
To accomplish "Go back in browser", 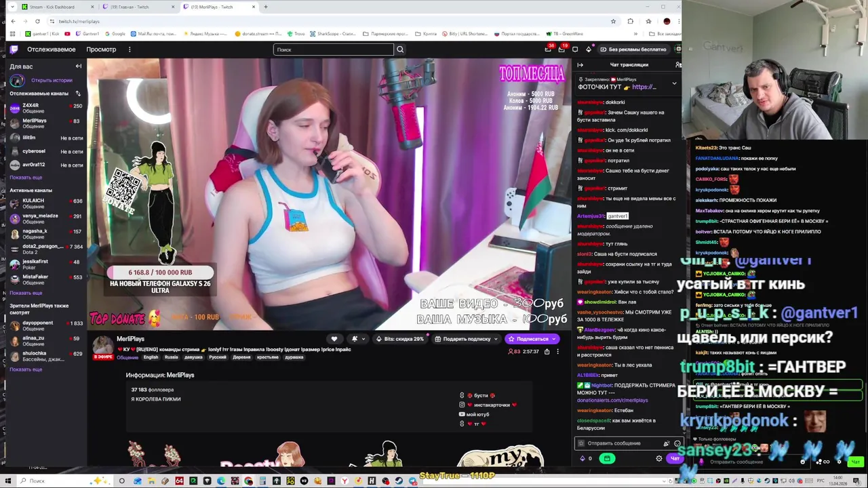I will point(12,21).
